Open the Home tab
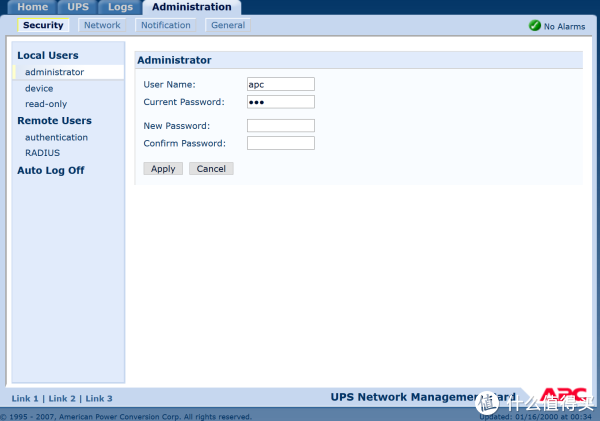 coord(33,7)
